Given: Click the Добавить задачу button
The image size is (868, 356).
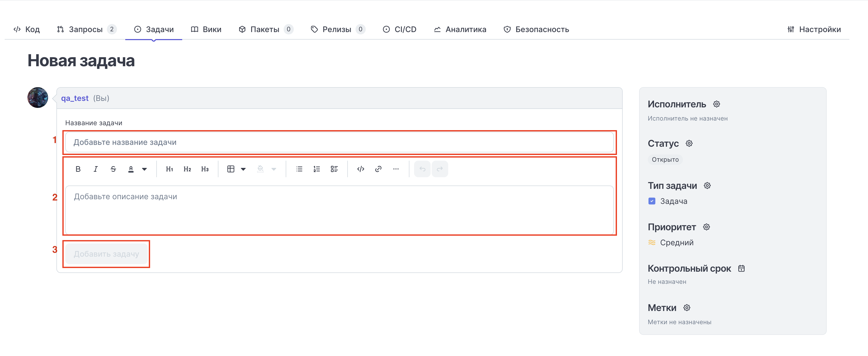Looking at the screenshot, I should pyautogui.click(x=106, y=254).
